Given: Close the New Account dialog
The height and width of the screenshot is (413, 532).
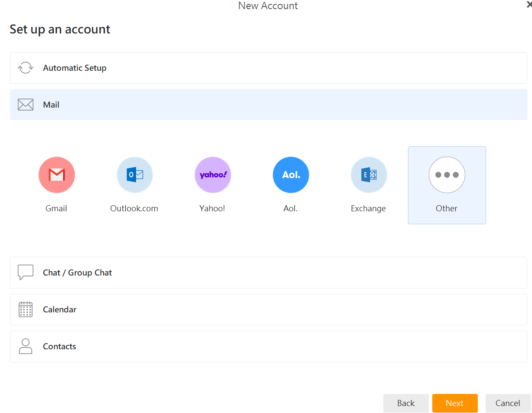Looking at the screenshot, I should (x=529, y=5).
